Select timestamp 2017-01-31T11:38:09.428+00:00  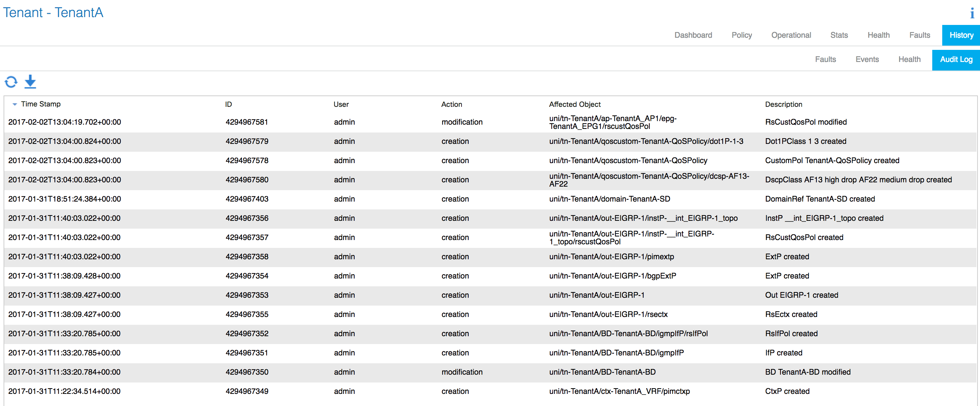pos(64,276)
